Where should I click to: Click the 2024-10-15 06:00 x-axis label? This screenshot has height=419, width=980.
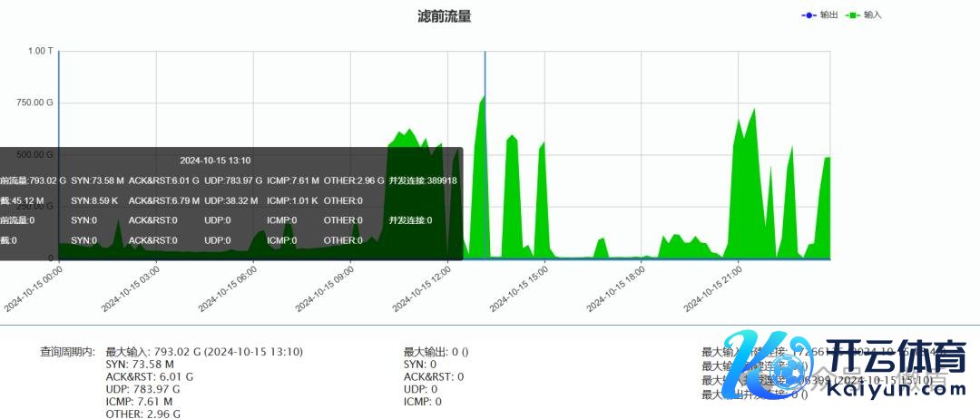[228, 288]
